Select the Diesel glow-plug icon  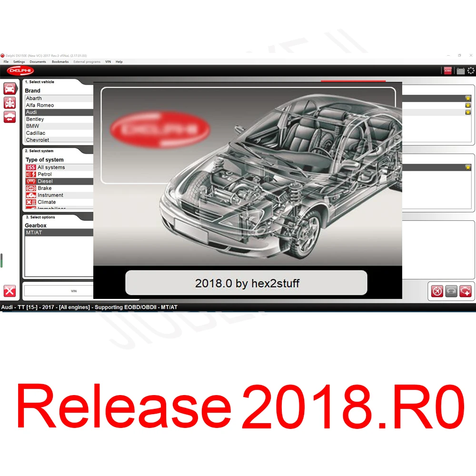click(31, 181)
